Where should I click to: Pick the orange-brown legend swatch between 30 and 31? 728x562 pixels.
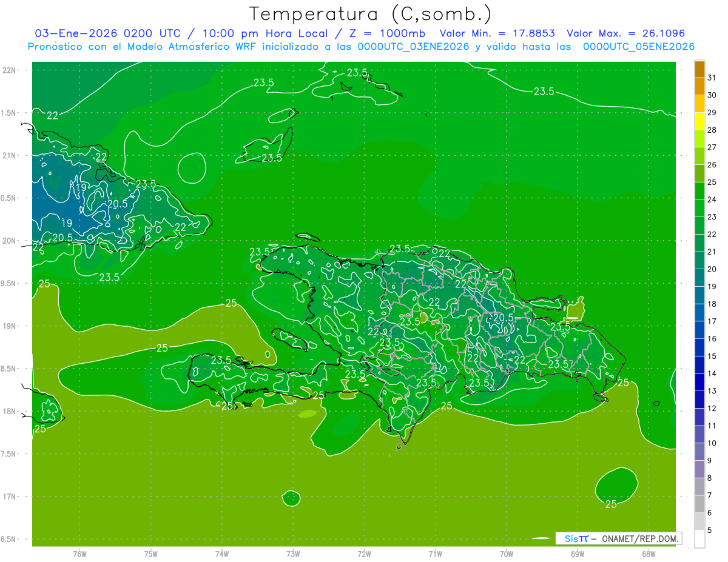699,86
